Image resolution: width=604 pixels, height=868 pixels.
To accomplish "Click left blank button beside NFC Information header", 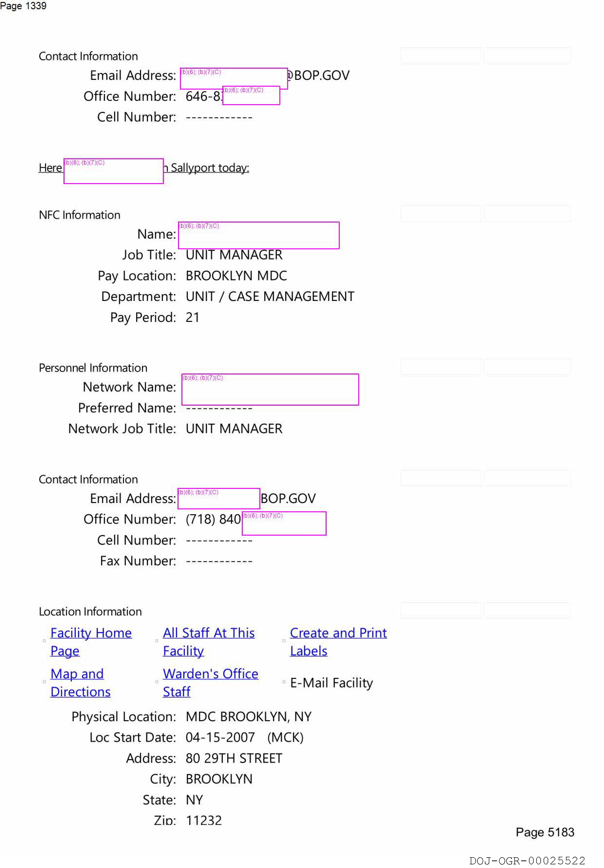I will (440, 214).
